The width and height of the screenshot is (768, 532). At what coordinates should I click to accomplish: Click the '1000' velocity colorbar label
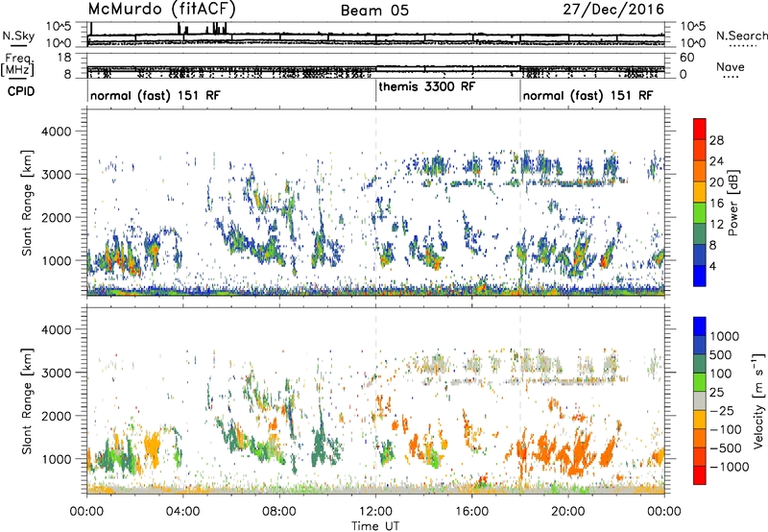[x=725, y=336]
